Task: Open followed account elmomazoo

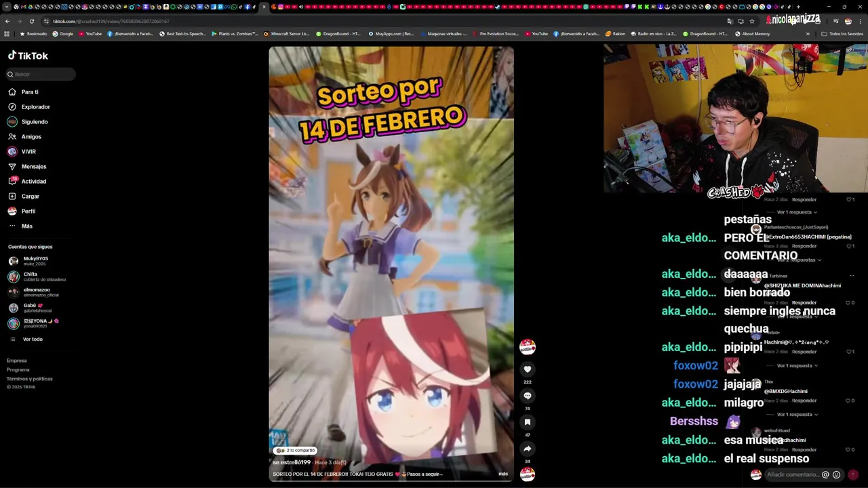Action: (x=34, y=292)
